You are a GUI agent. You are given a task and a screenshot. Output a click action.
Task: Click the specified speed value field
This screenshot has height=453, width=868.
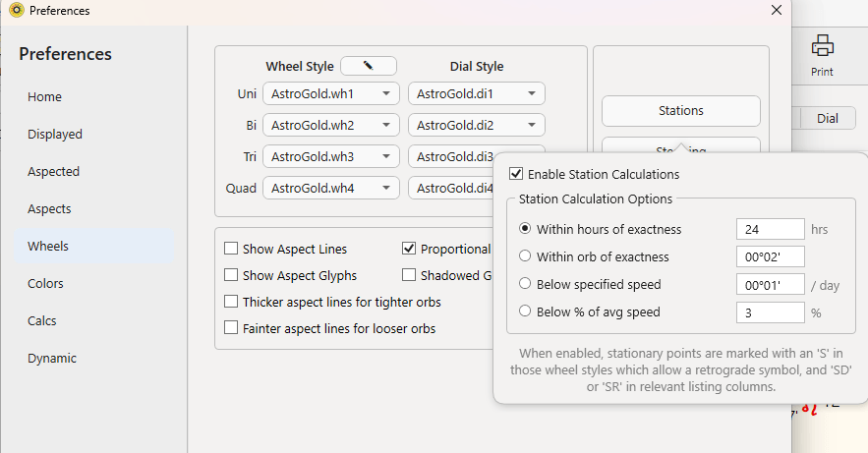770,284
